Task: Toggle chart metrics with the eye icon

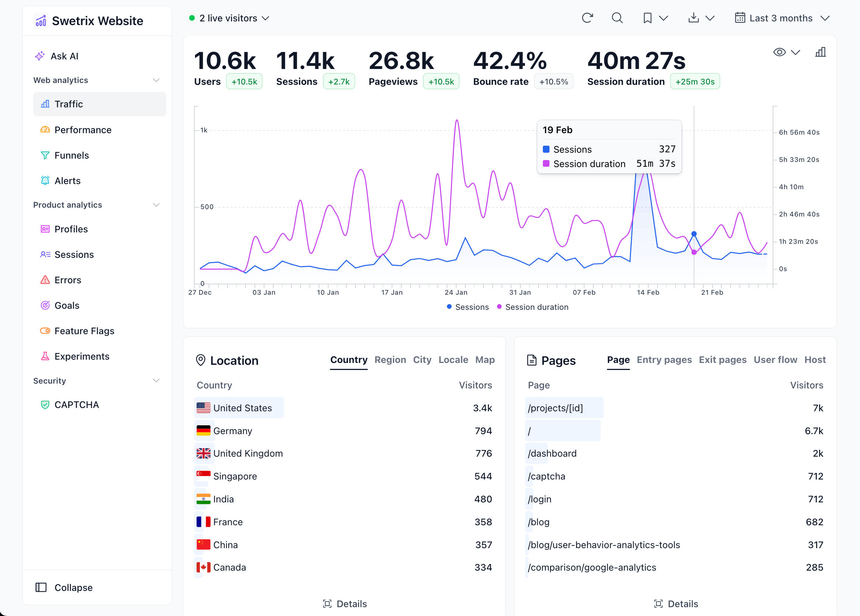Action: (780, 52)
